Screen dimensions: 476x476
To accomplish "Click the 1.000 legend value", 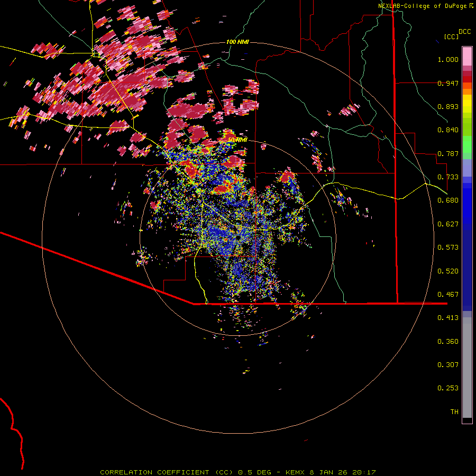I will pyautogui.click(x=448, y=59).
